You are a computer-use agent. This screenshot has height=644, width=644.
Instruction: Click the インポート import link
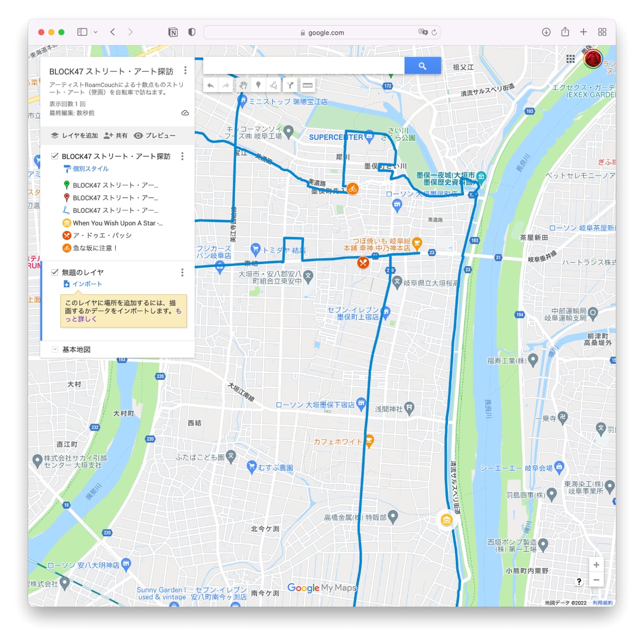point(87,284)
